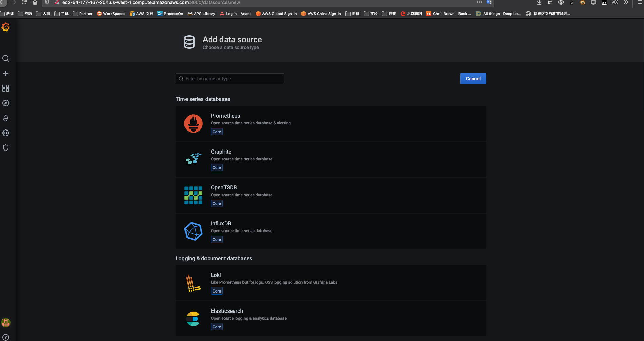Screen dimensions: 644x341
Task: Pick the OpenTSDB data source
Action: (x=331, y=195)
